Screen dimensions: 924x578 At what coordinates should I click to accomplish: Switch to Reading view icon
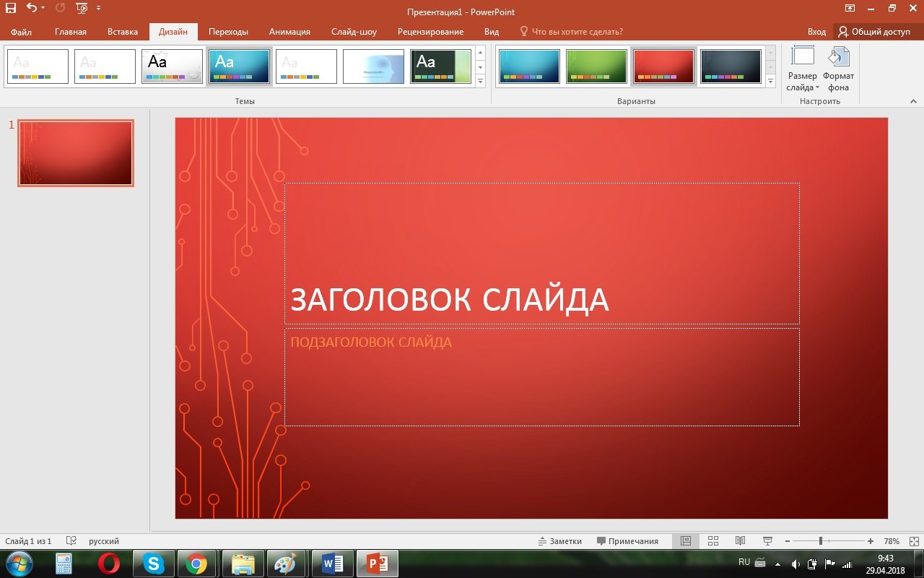tap(740, 541)
